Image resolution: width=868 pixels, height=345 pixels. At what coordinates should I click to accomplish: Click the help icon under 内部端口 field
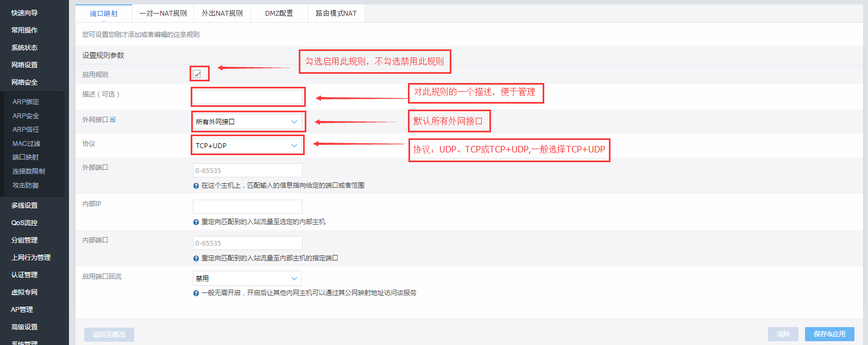(196, 259)
